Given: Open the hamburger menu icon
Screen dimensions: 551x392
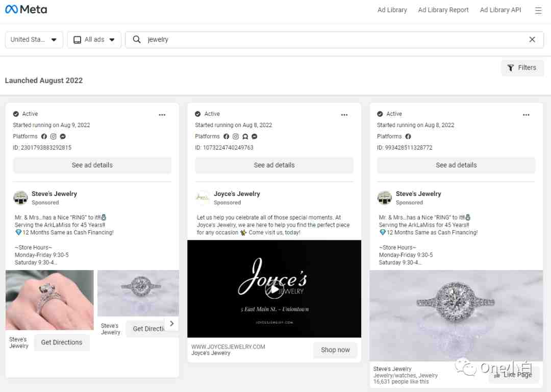Looking at the screenshot, I should (x=538, y=10).
